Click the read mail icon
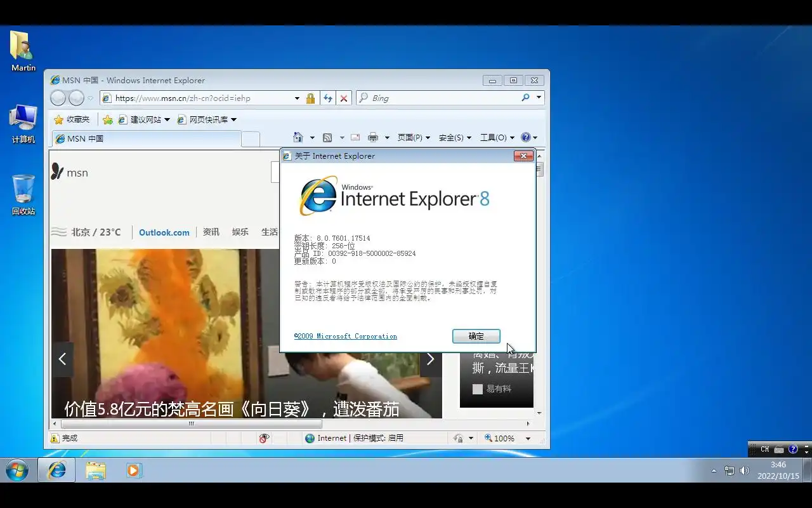The image size is (812, 508). pos(355,137)
